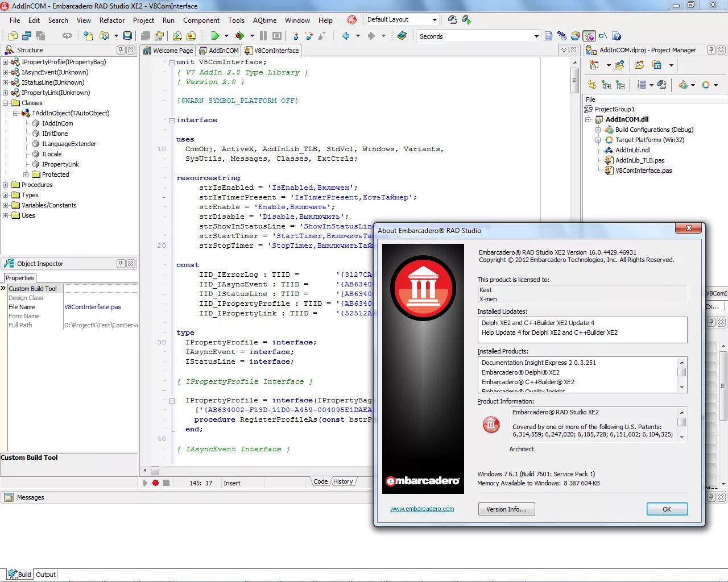This screenshot has width=728, height=582.
Task: Click the back navigation blue arrow icon
Action: tap(346, 36)
